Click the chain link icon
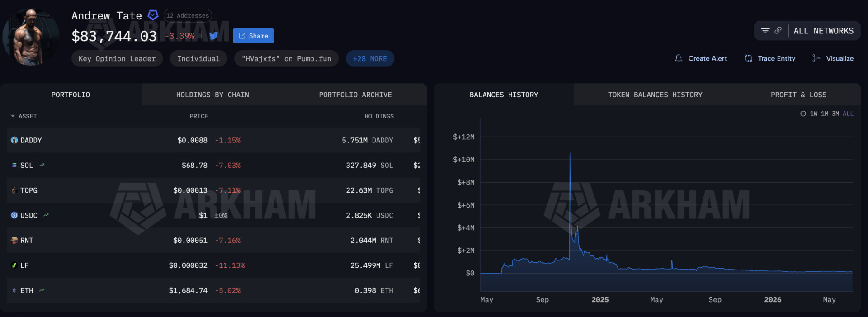Viewport: 868px width, 317px height. click(778, 30)
